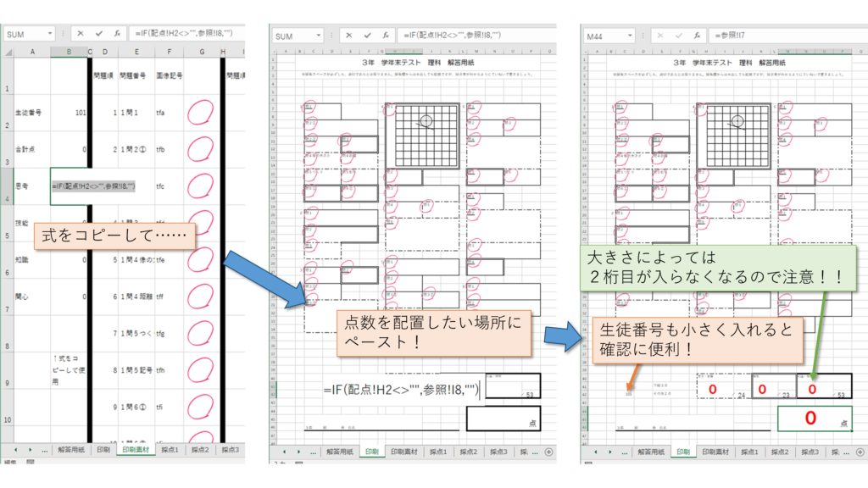868x488 pixels.
Task: Click the tfg cell in the left window
Action: tap(169, 334)
